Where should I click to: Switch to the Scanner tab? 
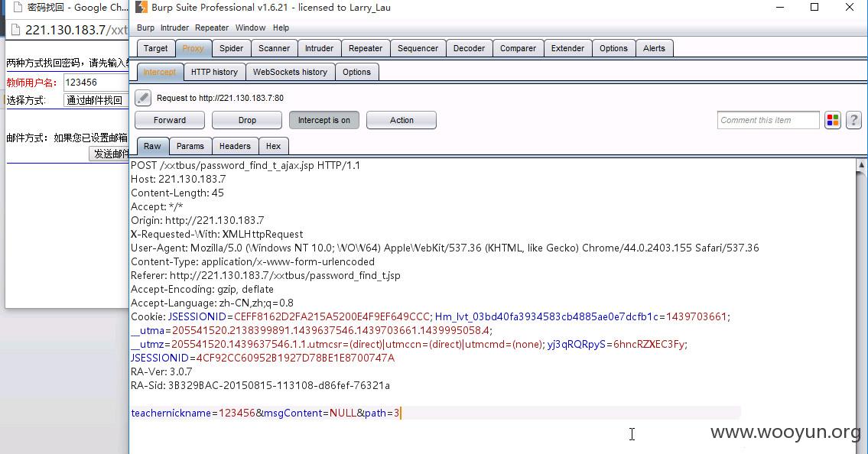274,48
